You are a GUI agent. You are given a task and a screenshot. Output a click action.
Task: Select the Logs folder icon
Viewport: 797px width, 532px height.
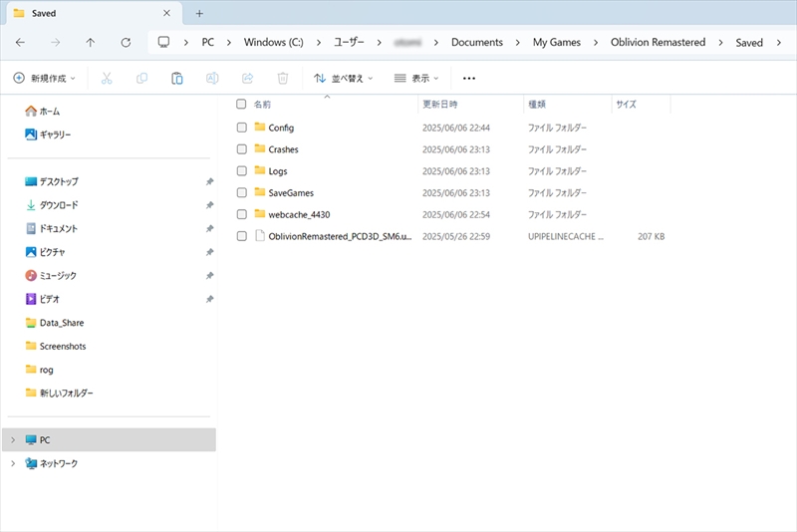[260, 170]
